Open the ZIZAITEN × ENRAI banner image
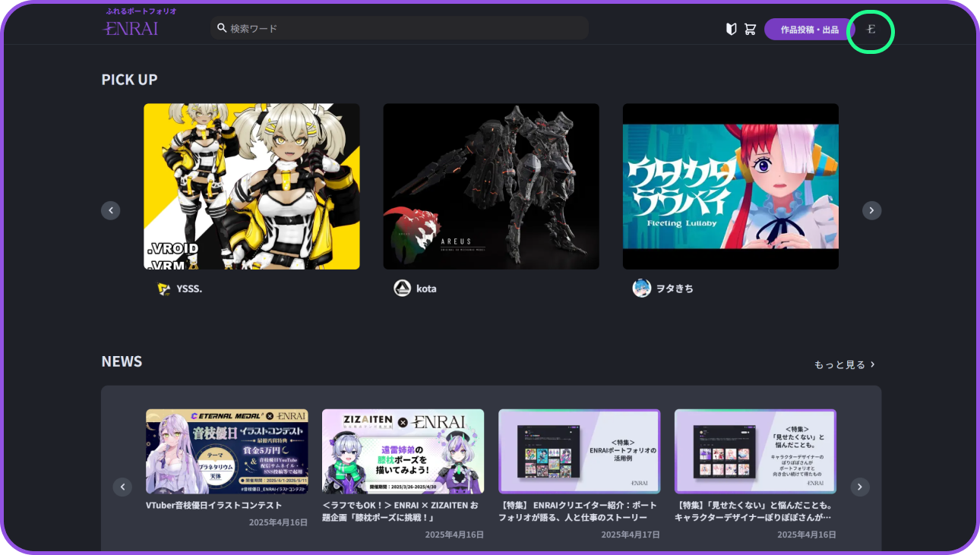The image size is (980, 555). coord(403,452)
